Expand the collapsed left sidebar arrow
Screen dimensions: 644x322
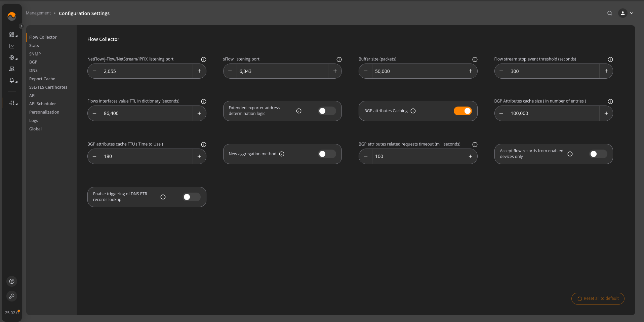[x=21, y=26]
